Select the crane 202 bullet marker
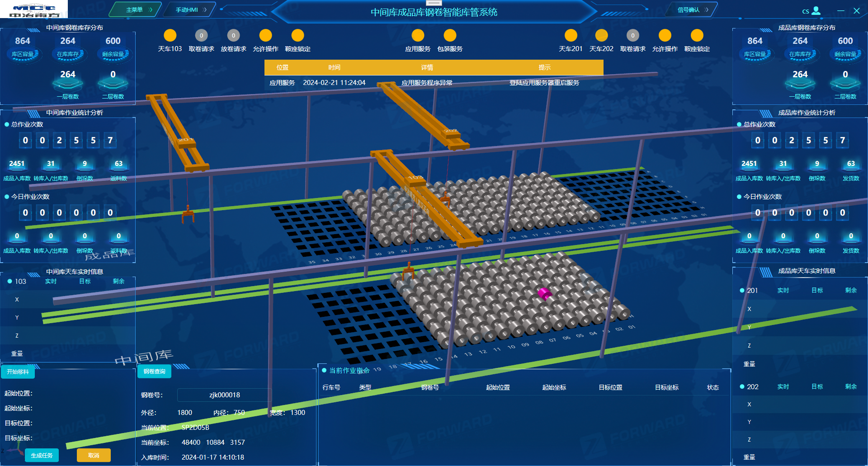868x466 pixels. 742,386
